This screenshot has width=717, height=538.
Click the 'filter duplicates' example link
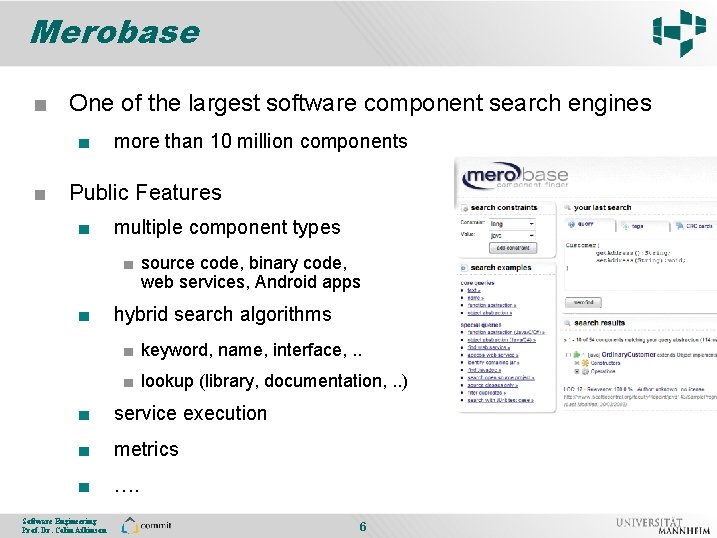click(x=487, y=393)
